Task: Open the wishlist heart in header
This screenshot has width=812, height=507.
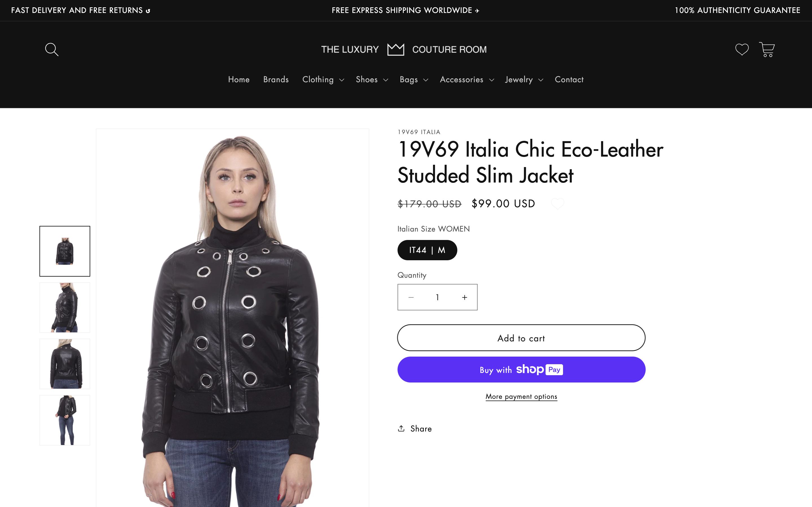Action: point(742,49)
